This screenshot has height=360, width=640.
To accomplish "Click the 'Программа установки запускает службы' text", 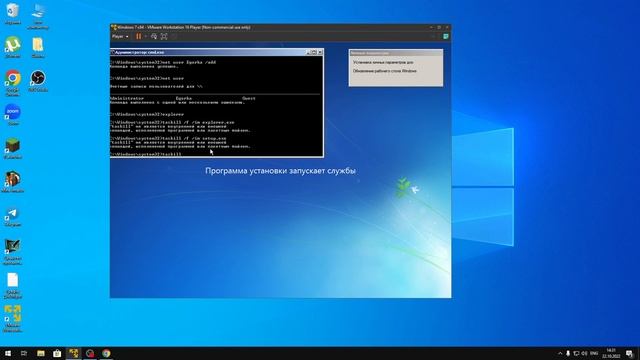I will [280, 171].
